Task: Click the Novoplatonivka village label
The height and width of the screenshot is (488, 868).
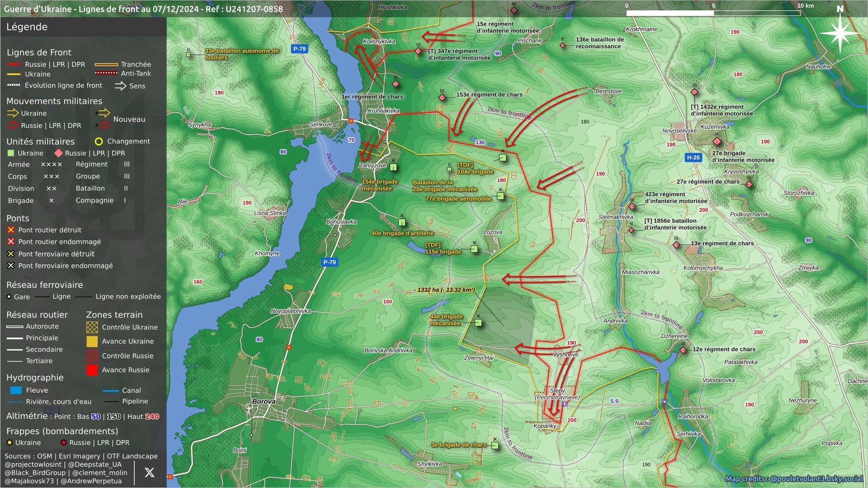Action: [291, 311]
